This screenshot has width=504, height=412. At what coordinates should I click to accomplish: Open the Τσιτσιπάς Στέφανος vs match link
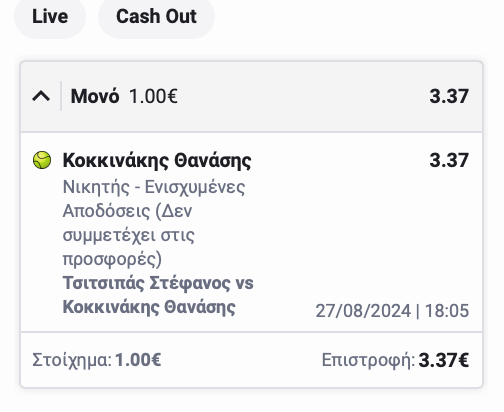coord(158,283)
